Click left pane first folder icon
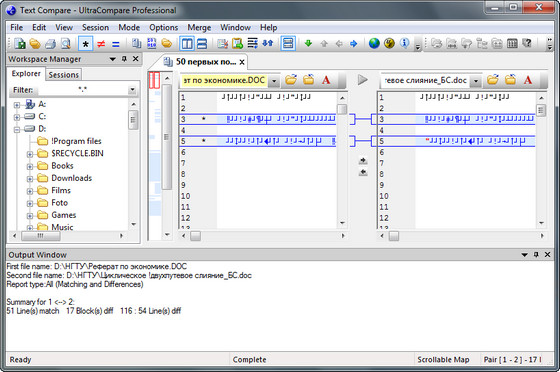560x372 pixels. [x=291, y=80]
